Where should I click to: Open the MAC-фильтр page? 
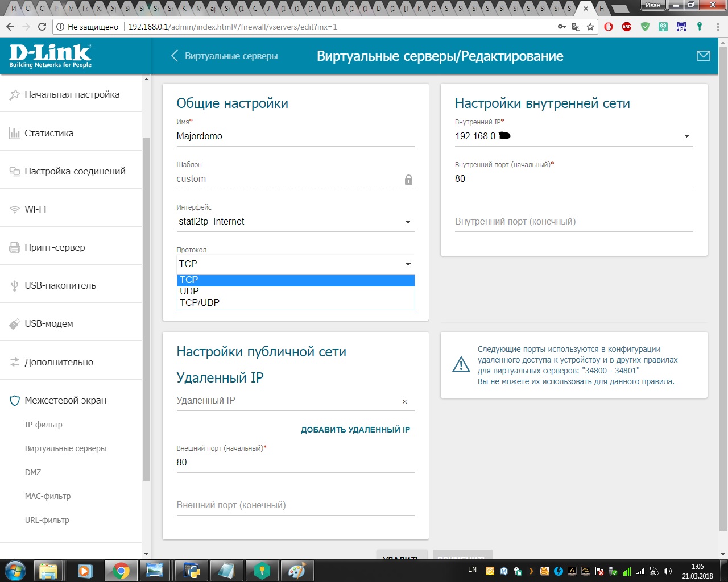pyautogui.click(x=48, y=496)
